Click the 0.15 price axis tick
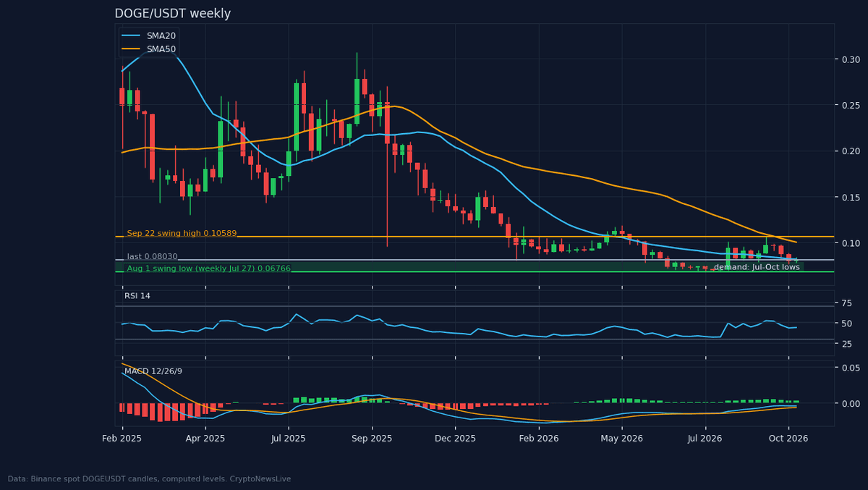 pos(850,198)
